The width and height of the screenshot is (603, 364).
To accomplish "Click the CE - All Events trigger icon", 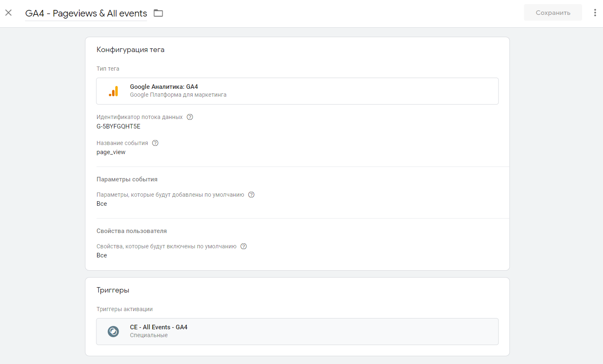I will pyautogui.click(x=113, y=331).
